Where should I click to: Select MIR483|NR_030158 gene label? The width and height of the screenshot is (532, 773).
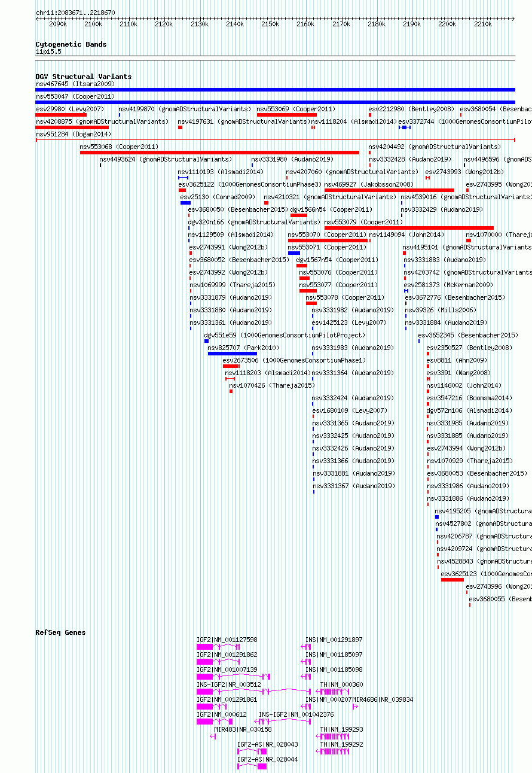pos(243,729)
